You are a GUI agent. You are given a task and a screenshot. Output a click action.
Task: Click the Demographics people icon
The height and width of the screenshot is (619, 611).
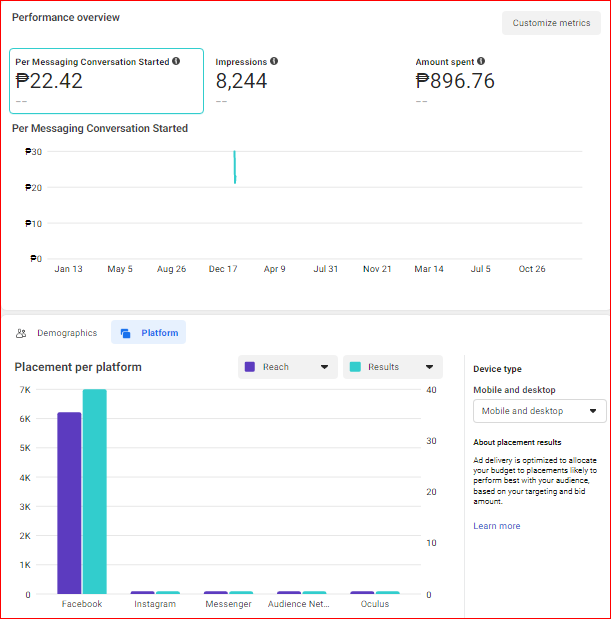[x=21, y=333]
